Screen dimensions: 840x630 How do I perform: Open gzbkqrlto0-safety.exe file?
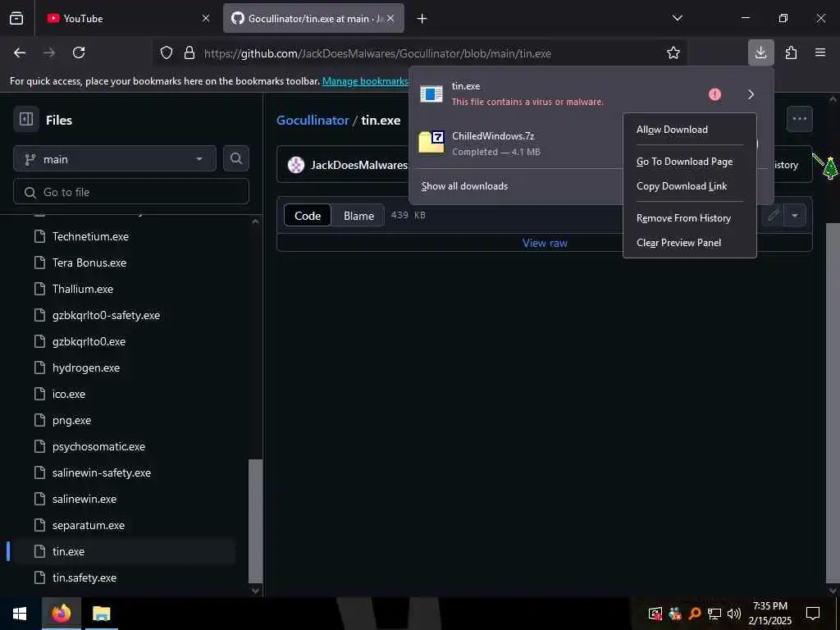[106, 315]
